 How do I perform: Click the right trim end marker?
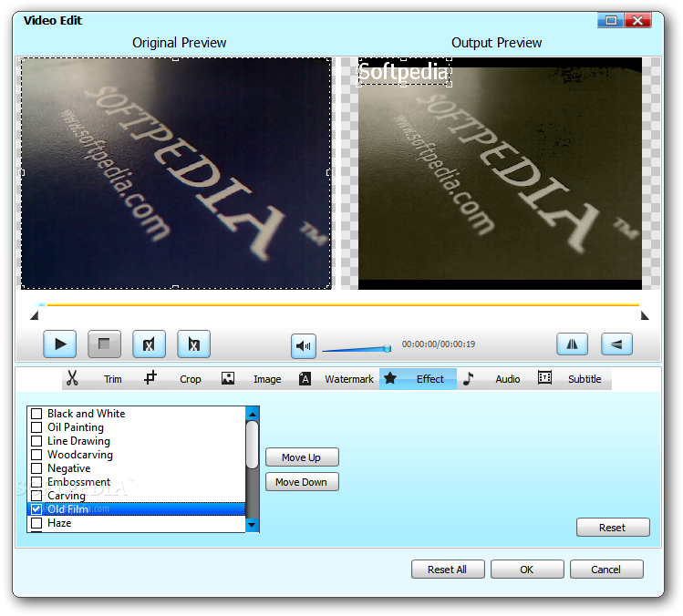645,315
